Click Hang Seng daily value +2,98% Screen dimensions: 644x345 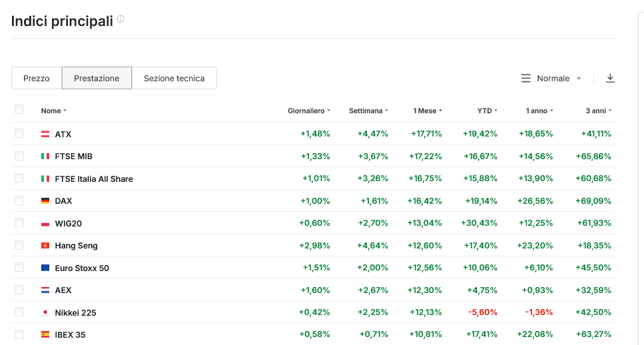point(314,246)
